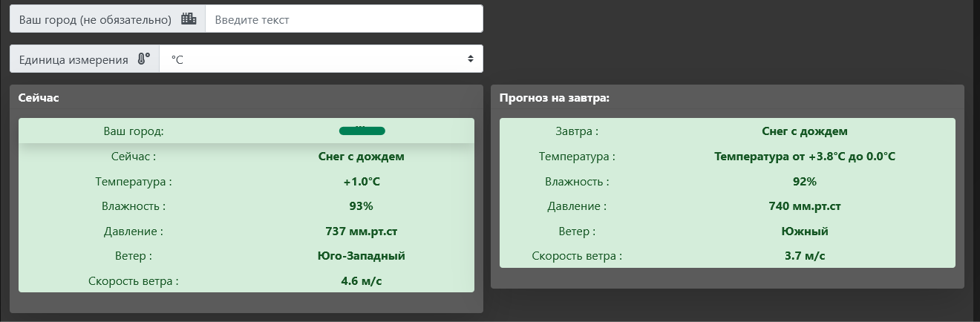Click the Ваш город row label

[x=134, y=131]
